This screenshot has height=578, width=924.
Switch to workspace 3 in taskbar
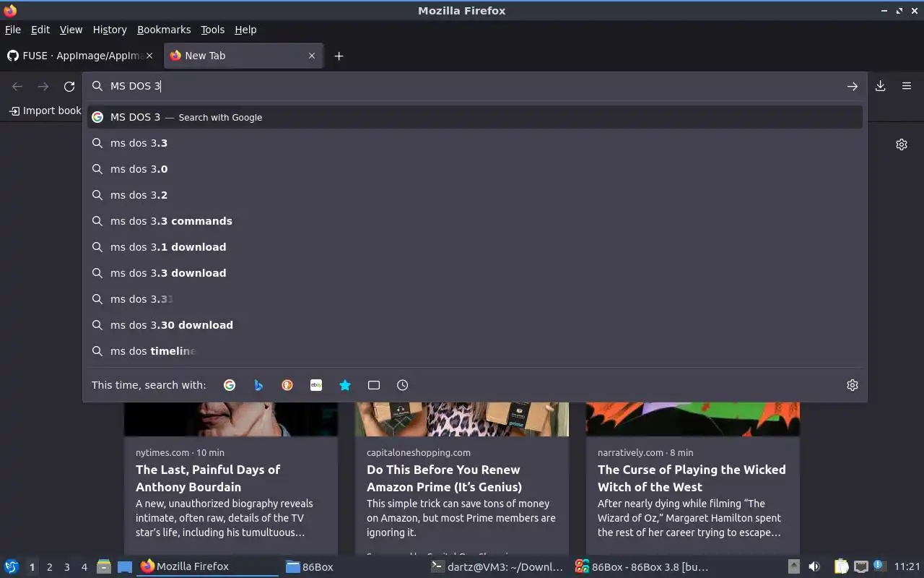tap(66, 567)
